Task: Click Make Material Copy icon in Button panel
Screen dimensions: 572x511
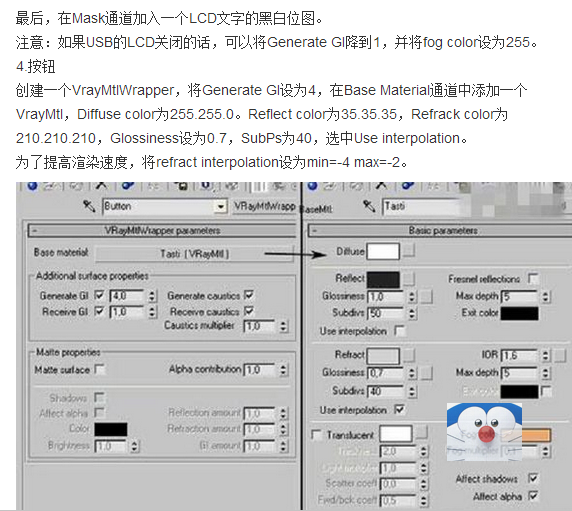Action: pos(128,186)
